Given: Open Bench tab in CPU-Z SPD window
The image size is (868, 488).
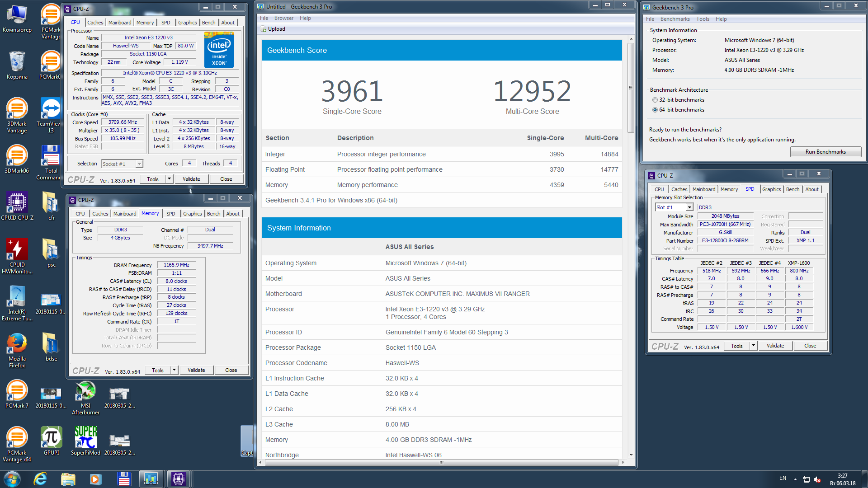Looking at the screenshot, I should [x=793, y=189].
